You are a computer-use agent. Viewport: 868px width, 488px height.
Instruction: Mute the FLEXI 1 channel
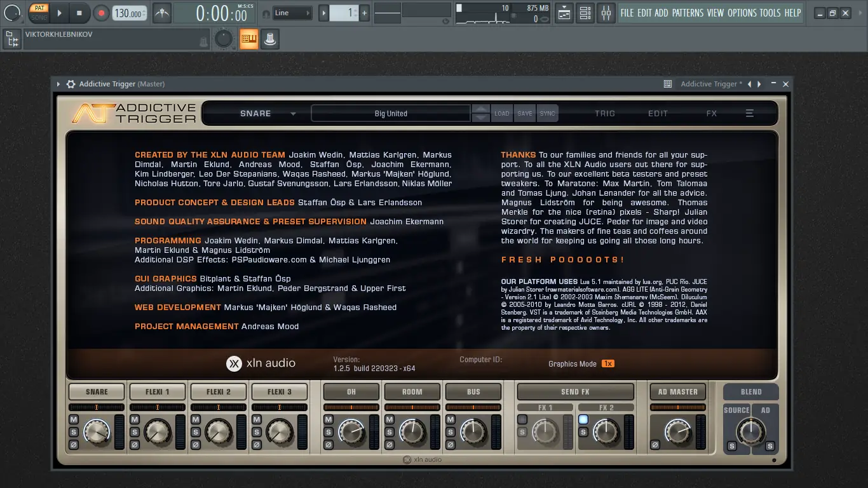pyautogui.click(x=135, y=419)
